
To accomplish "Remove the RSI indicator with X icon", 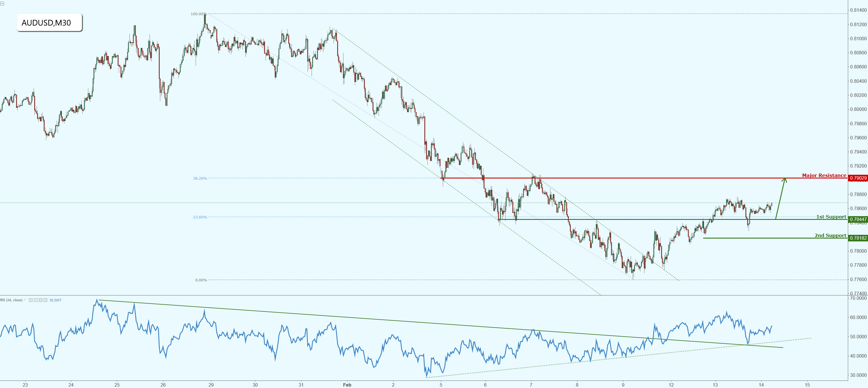I will [45, 300].
